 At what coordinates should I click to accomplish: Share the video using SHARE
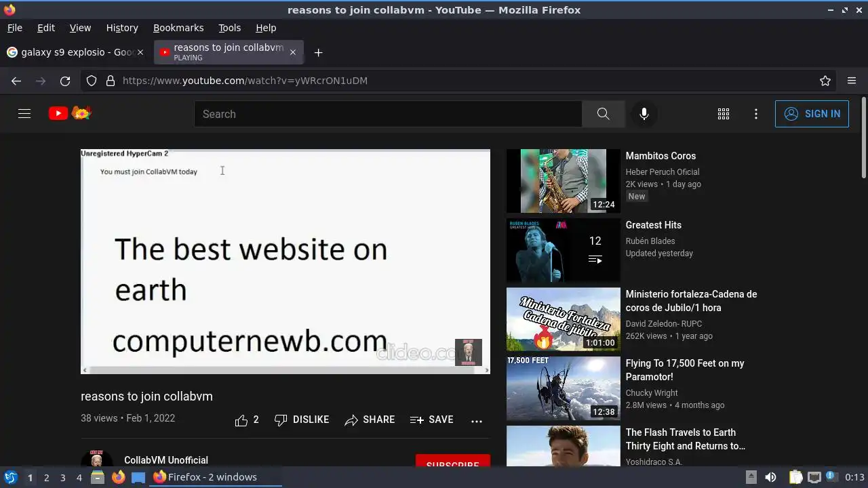[x=370, y=420]
